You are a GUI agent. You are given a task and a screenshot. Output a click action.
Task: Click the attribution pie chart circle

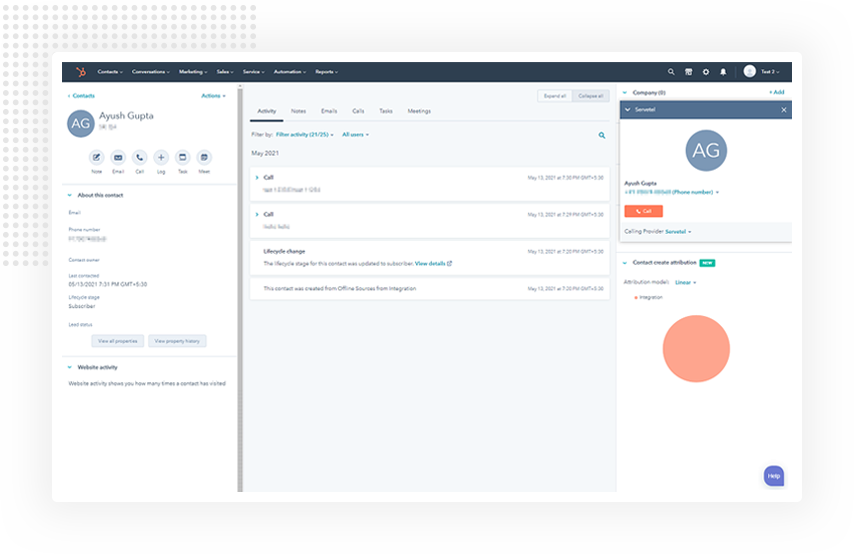point(696,349)
